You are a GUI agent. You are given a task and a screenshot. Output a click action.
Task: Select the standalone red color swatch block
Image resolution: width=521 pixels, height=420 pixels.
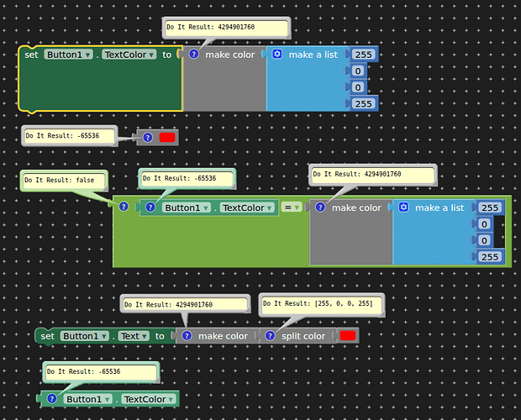(x=166, y=137)
